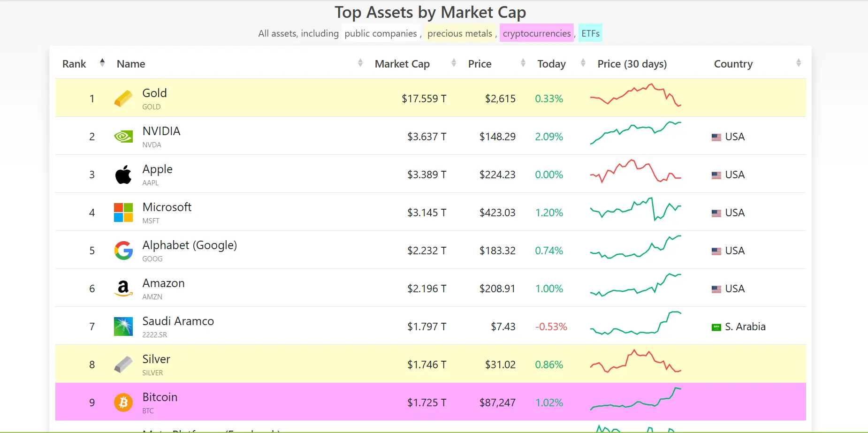The height and width of the screenshot is (433, 868).
Task: Open the Apple company page
Action: (x=157, y=169)
